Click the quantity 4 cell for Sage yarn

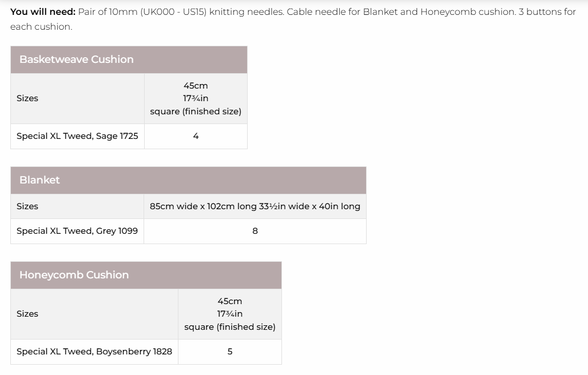(x=196, y=136)
